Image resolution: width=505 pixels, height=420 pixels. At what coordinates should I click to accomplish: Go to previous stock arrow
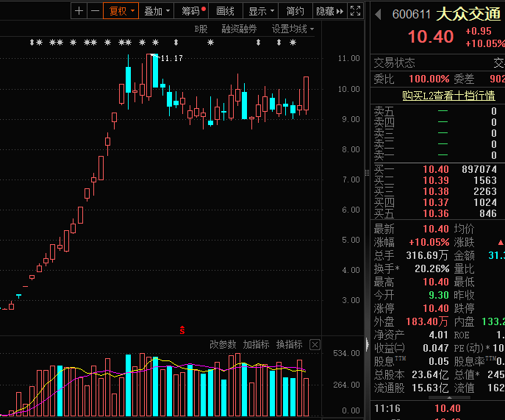coord(378,14)
